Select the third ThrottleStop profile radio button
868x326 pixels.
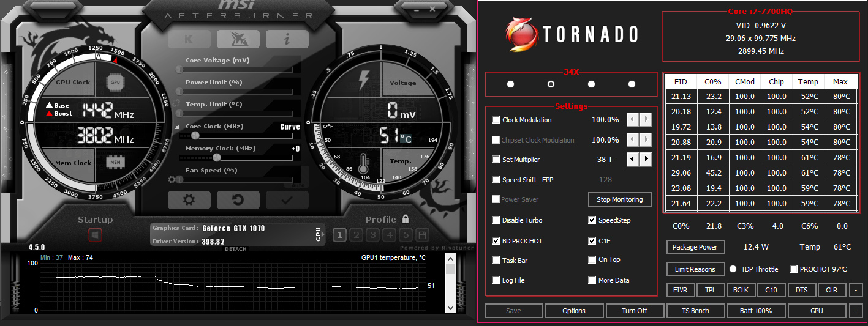591,84
